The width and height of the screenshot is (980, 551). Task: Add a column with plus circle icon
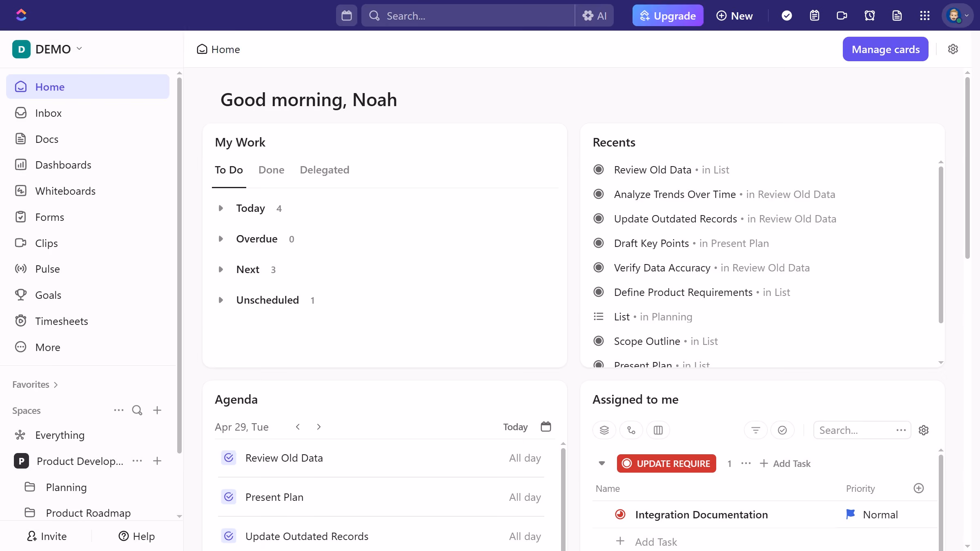click(919, 488)
